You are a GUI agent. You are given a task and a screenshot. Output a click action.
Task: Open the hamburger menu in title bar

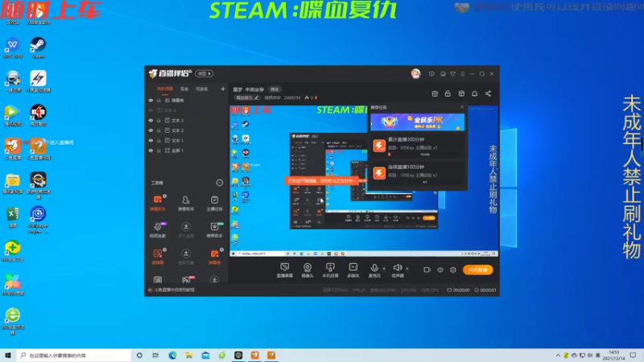[x=462, y=74]
